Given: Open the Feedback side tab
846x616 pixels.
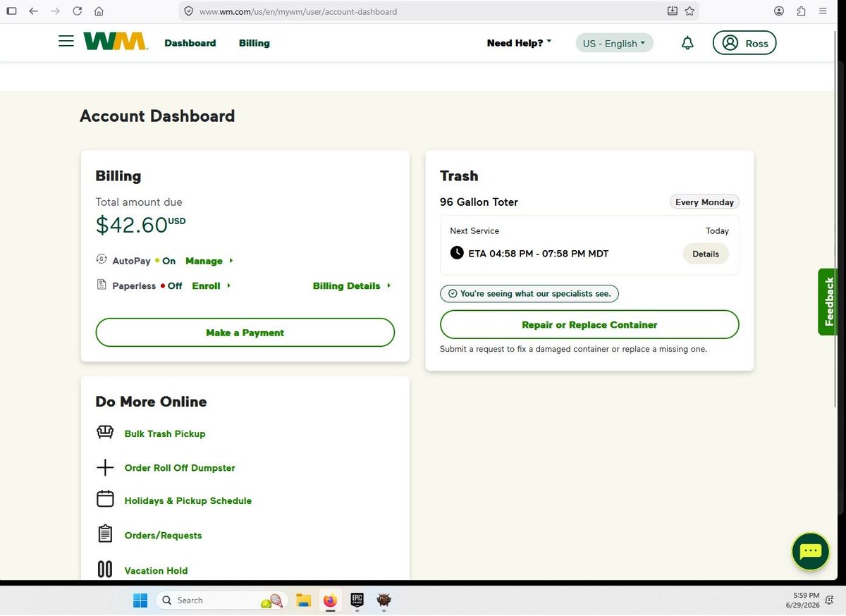Looking at the screenshot, I should (x=830, y=302).
